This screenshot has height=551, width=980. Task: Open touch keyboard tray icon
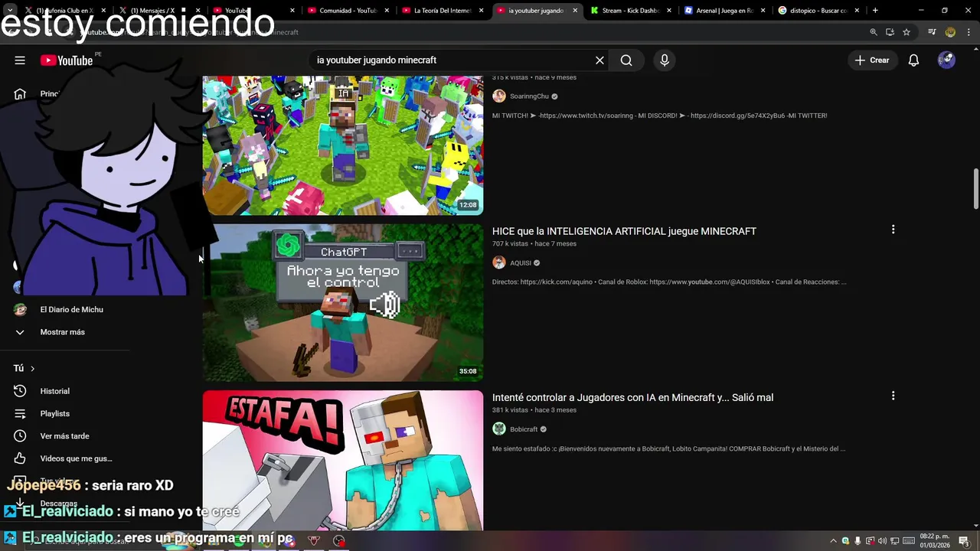tap(908, 541)
